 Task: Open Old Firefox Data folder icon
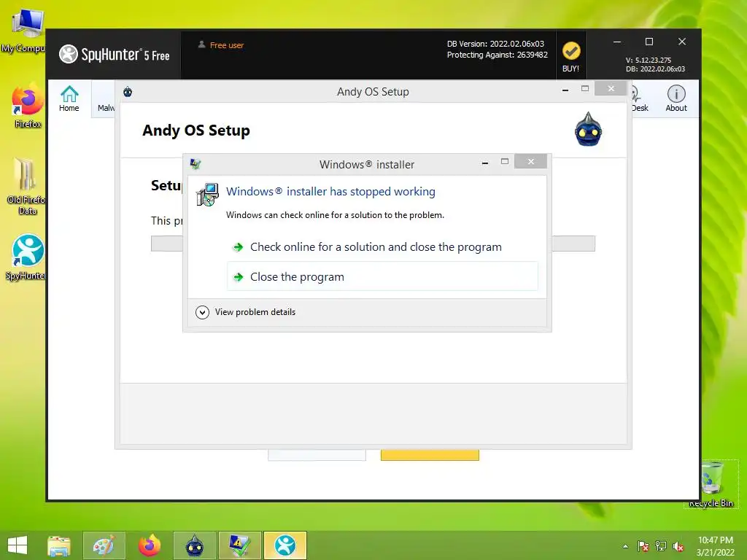26,187
